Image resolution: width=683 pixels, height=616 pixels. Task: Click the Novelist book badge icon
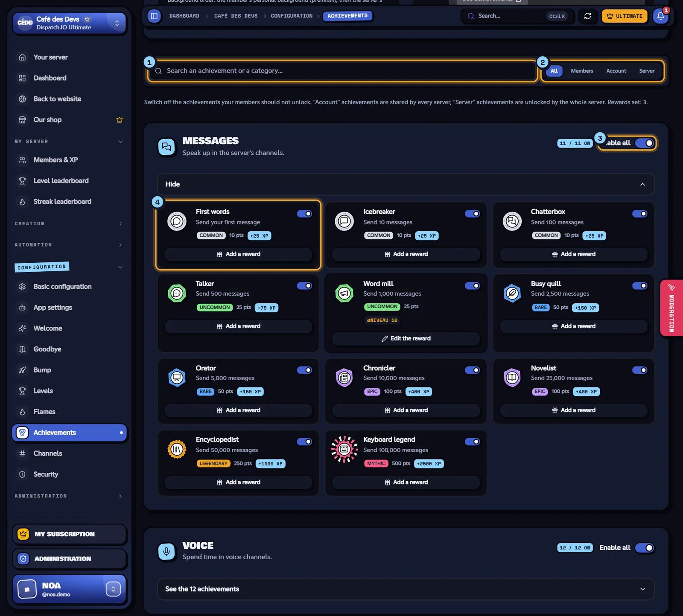click(x=512, y=377)
